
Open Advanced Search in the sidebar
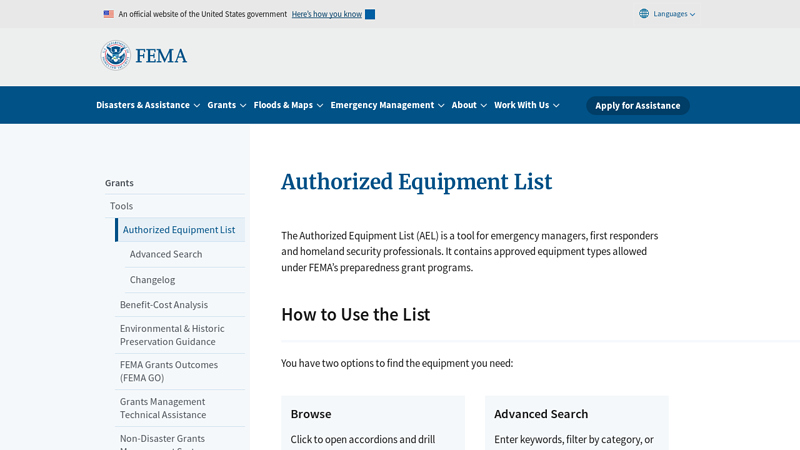tap(166, 254)
